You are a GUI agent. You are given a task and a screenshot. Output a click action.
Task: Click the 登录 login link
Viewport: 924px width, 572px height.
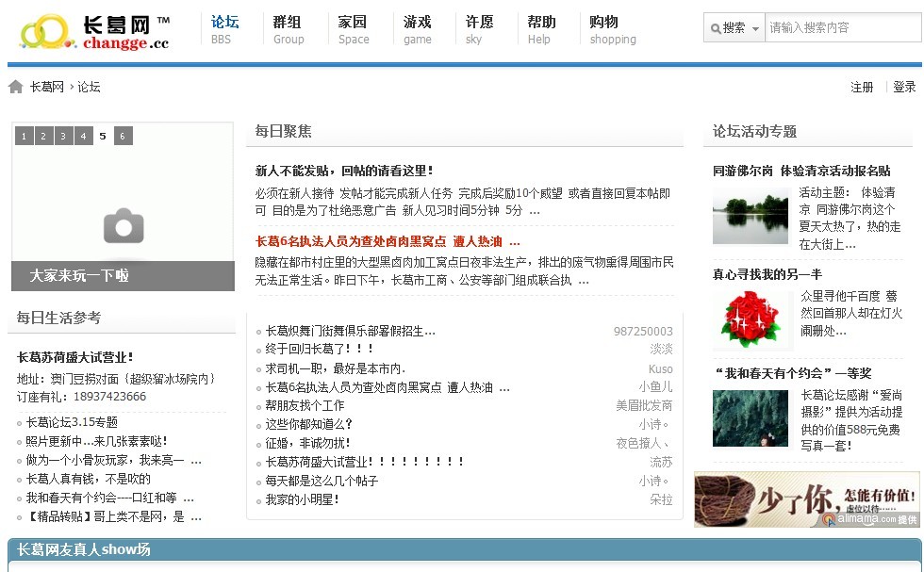coord(904,88)
